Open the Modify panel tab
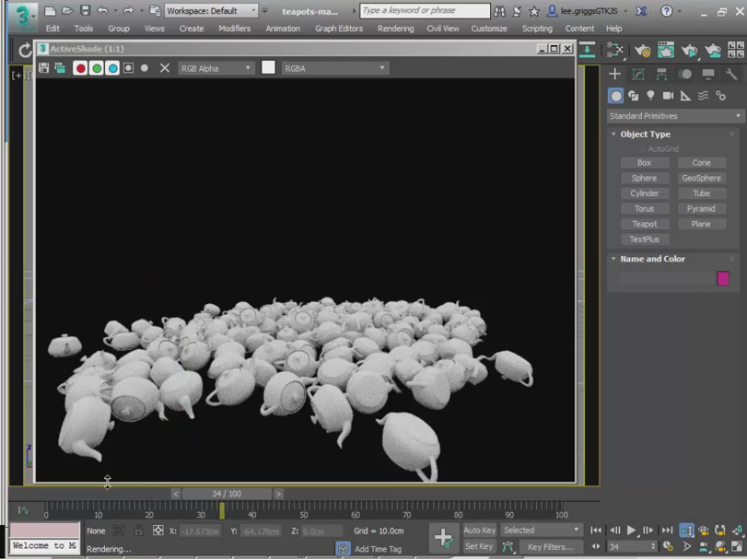Screen dimensions: 747x560 [x=638, y=74]
